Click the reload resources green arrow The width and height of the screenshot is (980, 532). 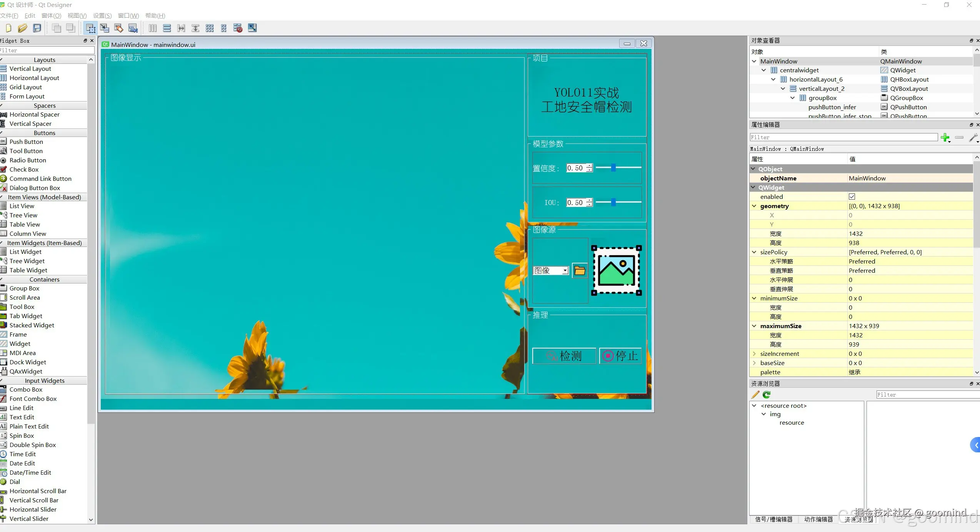tap(767, 395)
